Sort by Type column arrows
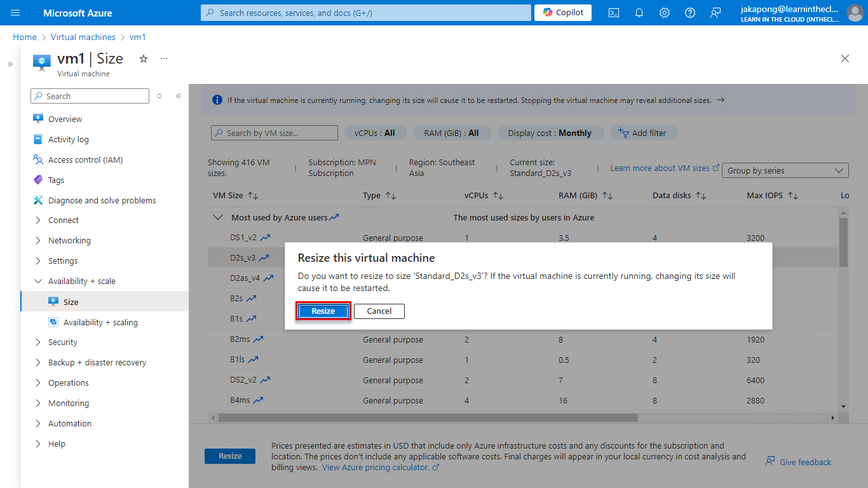The image size is (868, 488). point(391,196)
